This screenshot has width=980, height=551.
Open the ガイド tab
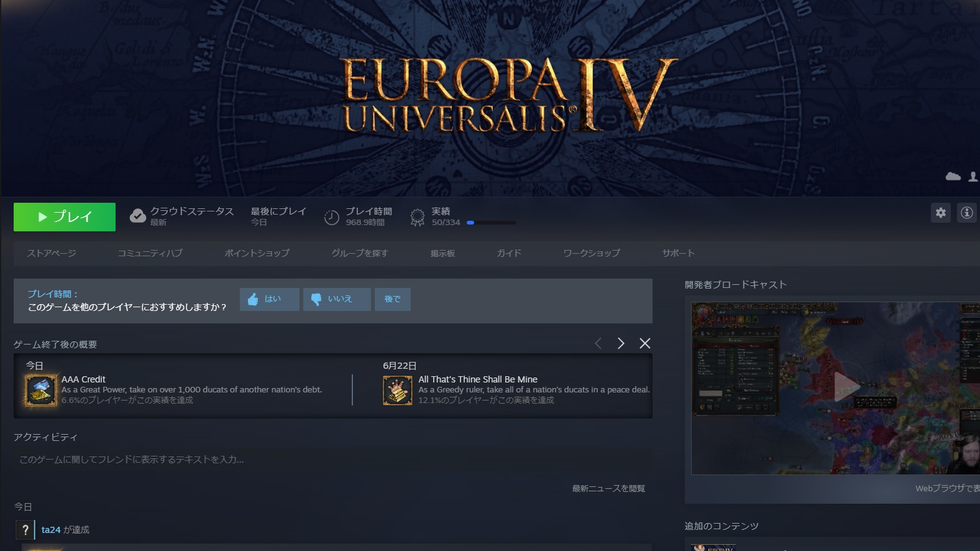point(509,253)
